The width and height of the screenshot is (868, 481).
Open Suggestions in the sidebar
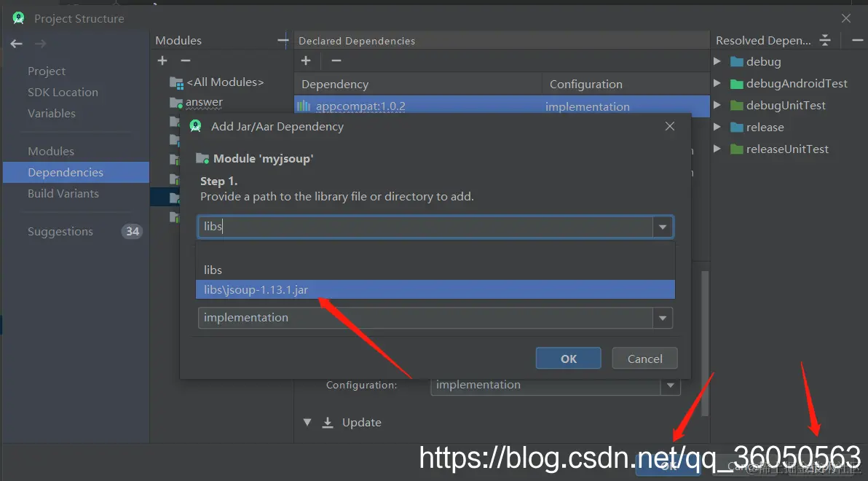pos(60,232)
